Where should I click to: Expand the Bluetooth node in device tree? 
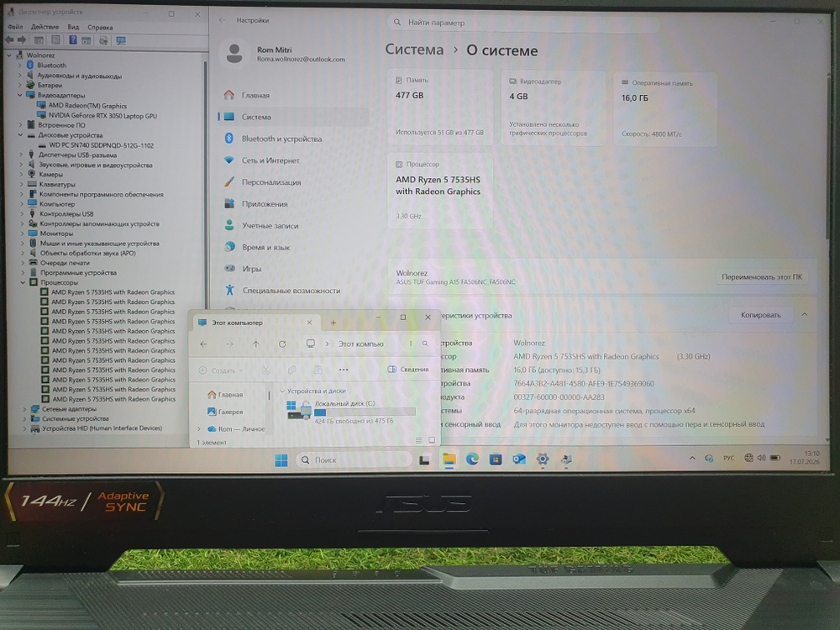pyautogui.click(x=20, y=66)
